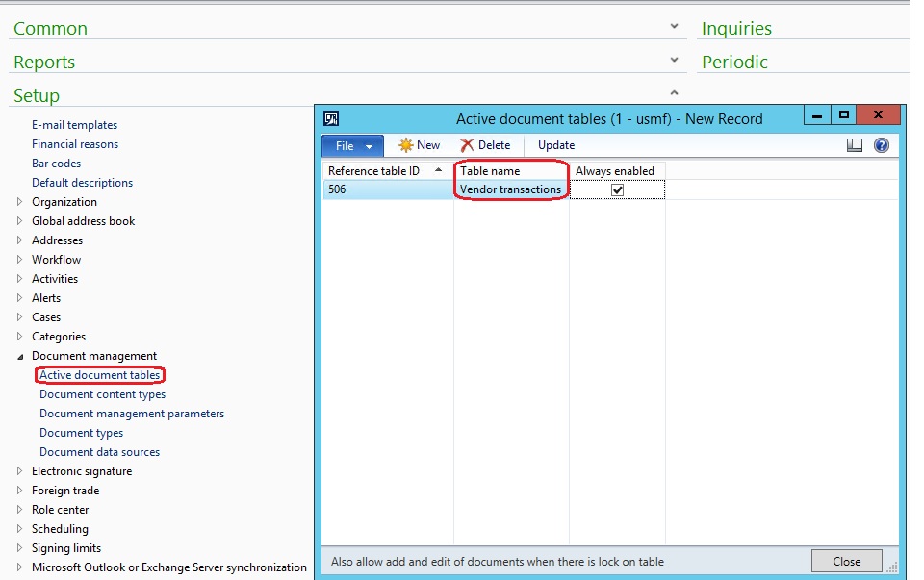924x580 pixels.
Task: Click Update in the dialog toolbar
Action: (555, 145)
